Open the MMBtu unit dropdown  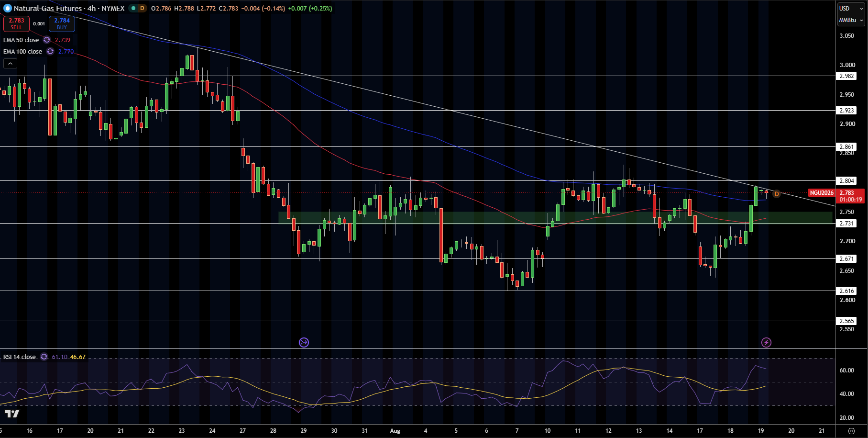[x=851, y=20]
